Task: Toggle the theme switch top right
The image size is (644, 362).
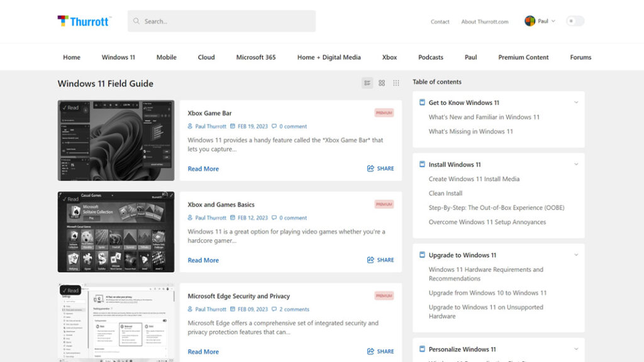Action: tap(575, 21)
